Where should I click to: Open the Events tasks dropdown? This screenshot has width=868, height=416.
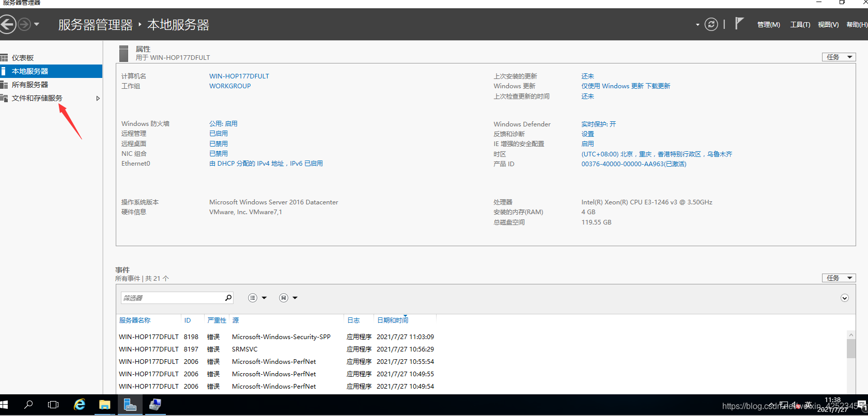tap(839, 278)
